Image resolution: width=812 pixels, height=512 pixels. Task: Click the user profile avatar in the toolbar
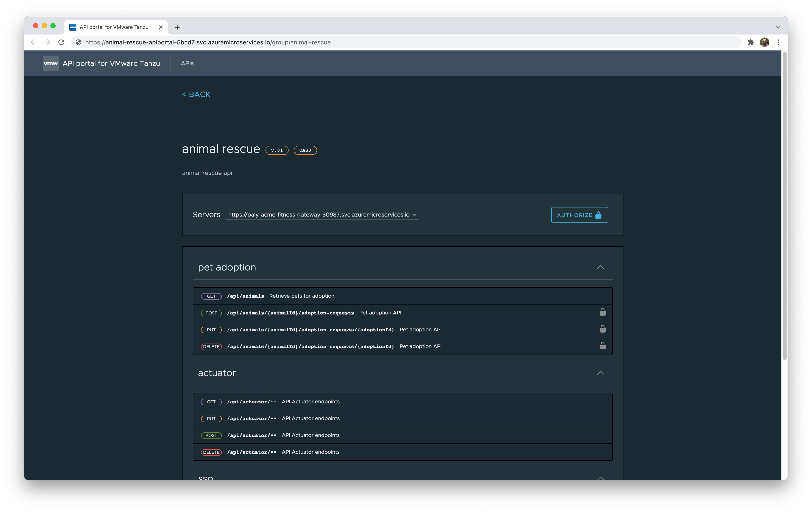tap(764, 42)
